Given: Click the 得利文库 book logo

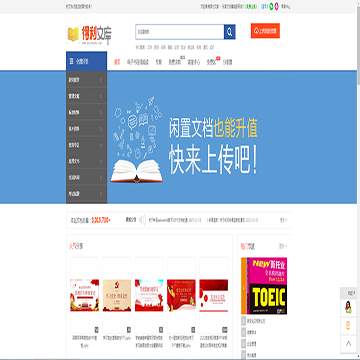Looking at the screenshot, I should [x=89, y=35].
